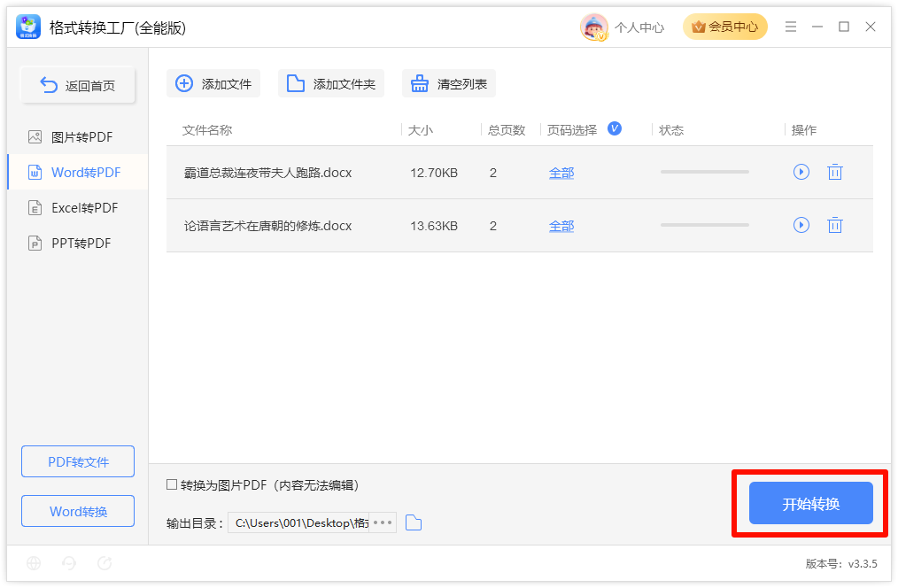This screenshot has height=588, width=898.
Task: Click the 总页数 column header
Action: coord(507,130)
